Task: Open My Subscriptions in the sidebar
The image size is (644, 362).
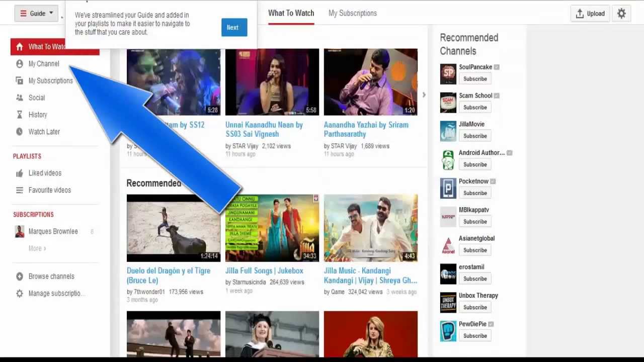Action: [50, 80]
